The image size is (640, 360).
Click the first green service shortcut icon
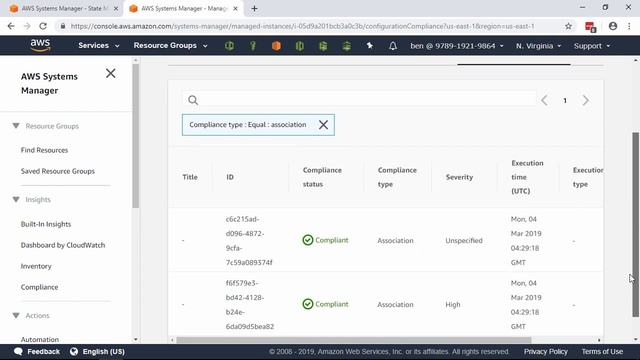pos(229,46)
